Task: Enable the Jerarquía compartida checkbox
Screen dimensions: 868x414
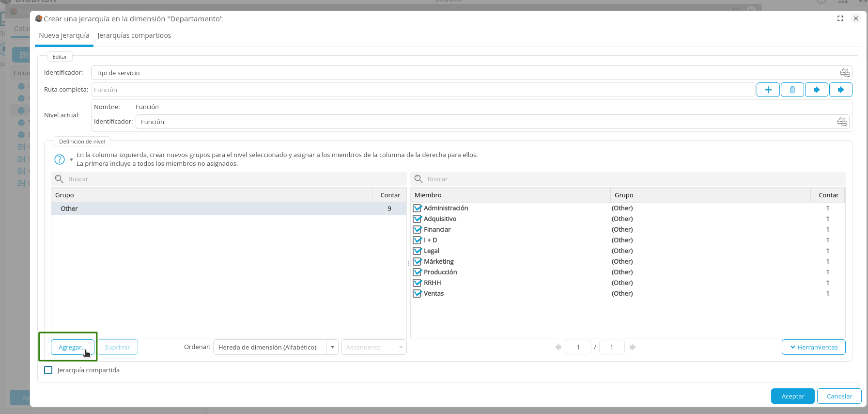Action: 48,370
